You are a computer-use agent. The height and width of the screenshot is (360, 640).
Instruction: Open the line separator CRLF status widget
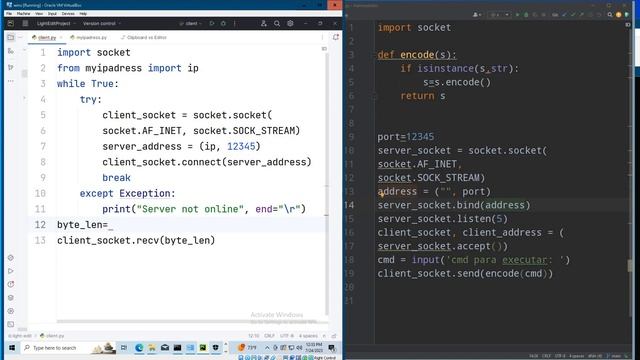click(x=269, y=336)
